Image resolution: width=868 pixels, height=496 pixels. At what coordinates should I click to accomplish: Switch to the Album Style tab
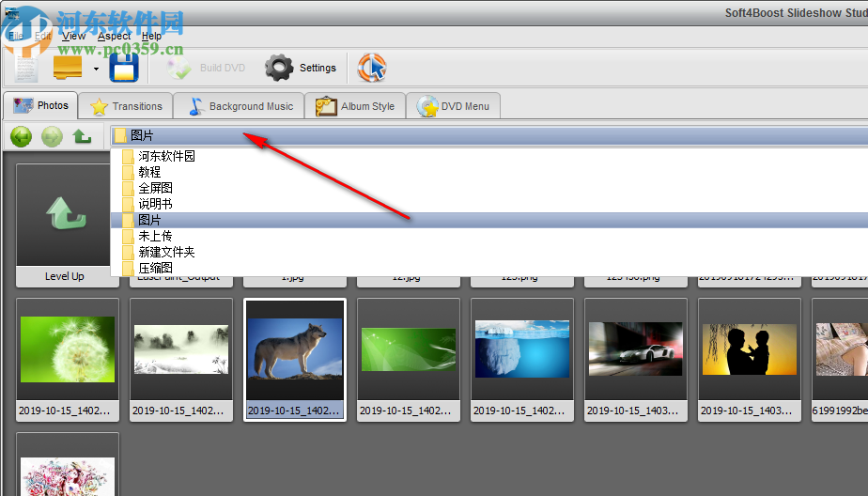[355, 106]
